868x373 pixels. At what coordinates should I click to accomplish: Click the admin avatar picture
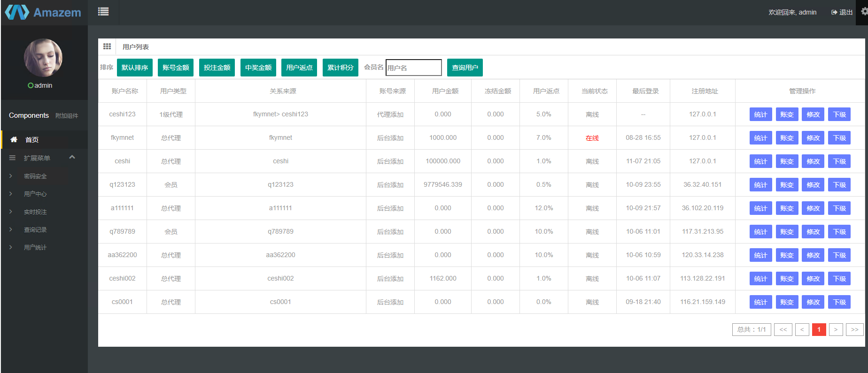point(43,58)
